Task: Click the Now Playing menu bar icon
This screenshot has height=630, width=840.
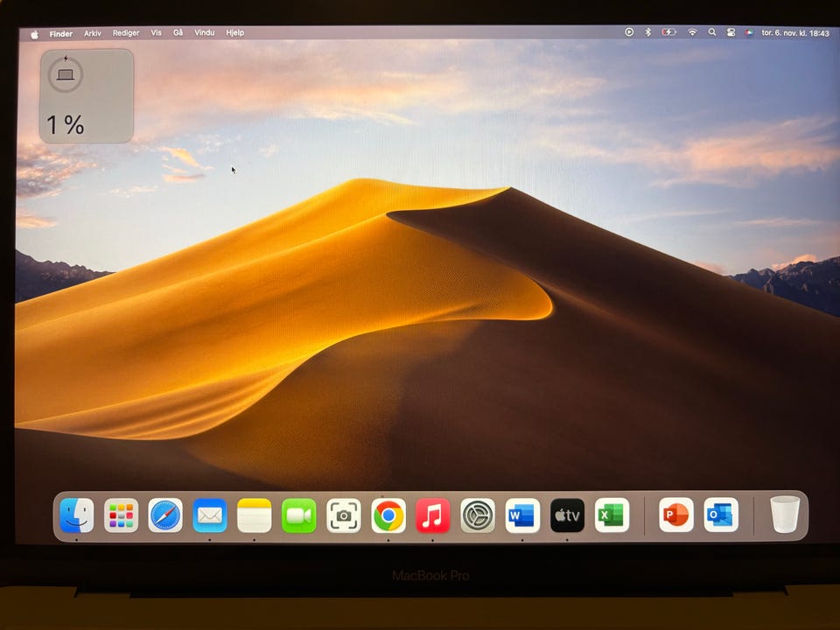Action: pyautogui.click(x=629, y=32)
